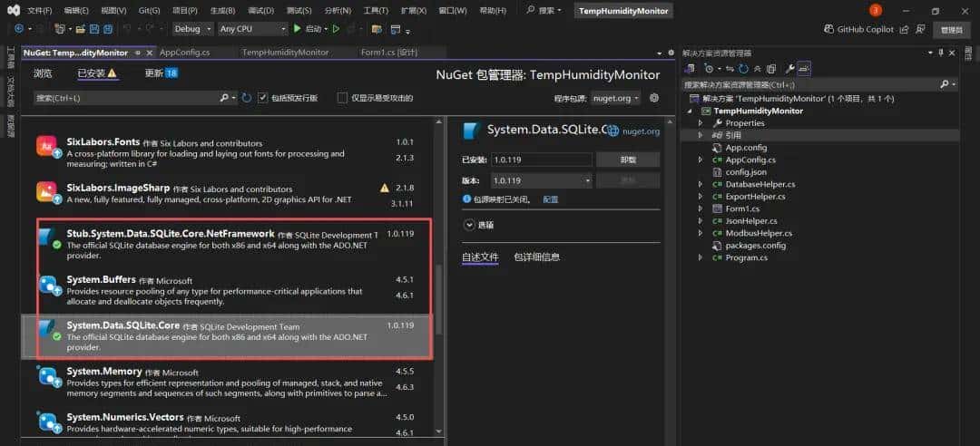The width and height of the screenshot is (980, 446).
Task: Select ModbusHelper.cs in Solution Explorer
Action: click(x=758, y=233)
